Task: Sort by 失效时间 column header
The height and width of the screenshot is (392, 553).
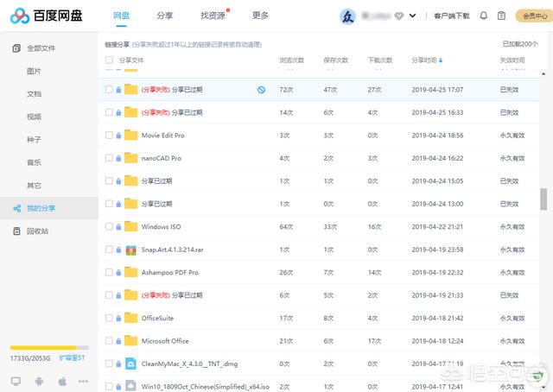Action: tap(512, 60)
